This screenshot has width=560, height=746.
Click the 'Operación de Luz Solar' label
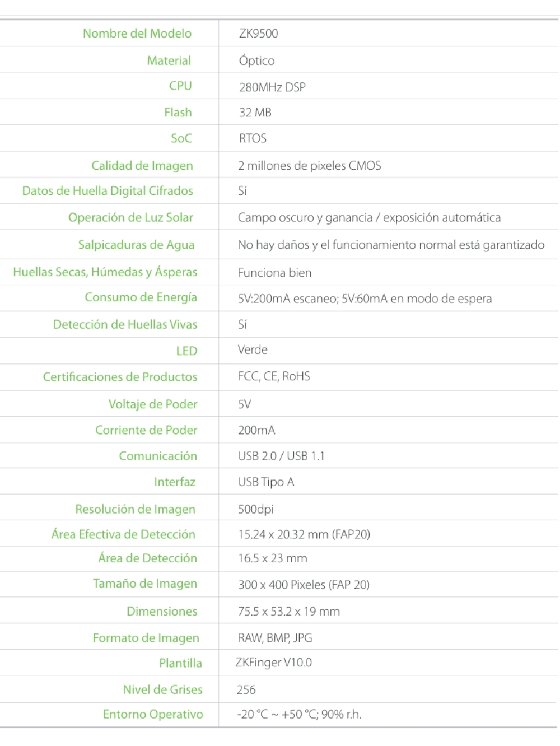[x=130, y=217]
